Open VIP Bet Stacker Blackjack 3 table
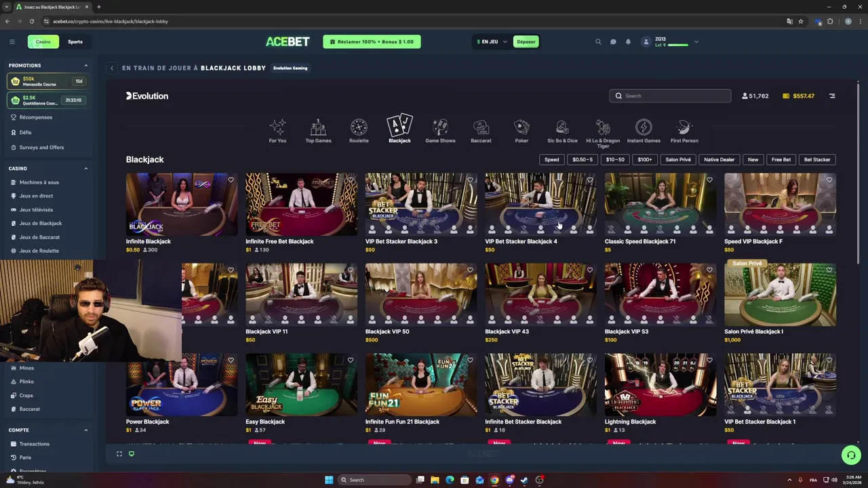 [421, 204]
